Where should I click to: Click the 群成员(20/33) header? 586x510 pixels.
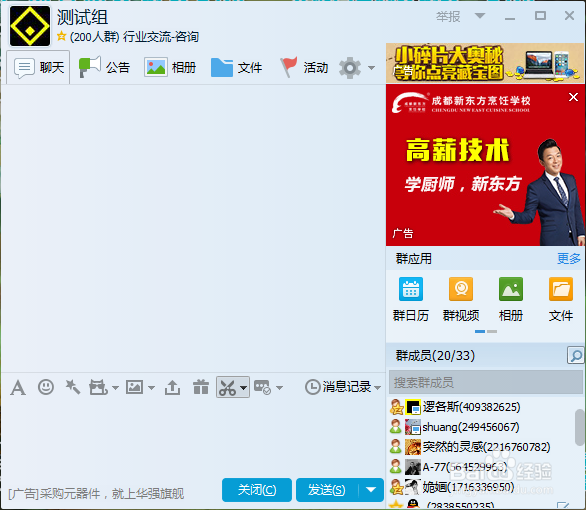pos(435,355)
